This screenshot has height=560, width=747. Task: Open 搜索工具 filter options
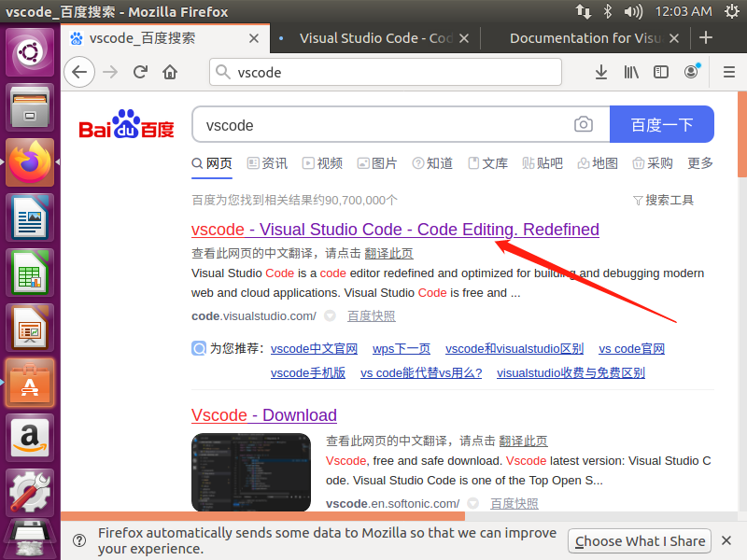pyautogui.click(x=664, y=200)
